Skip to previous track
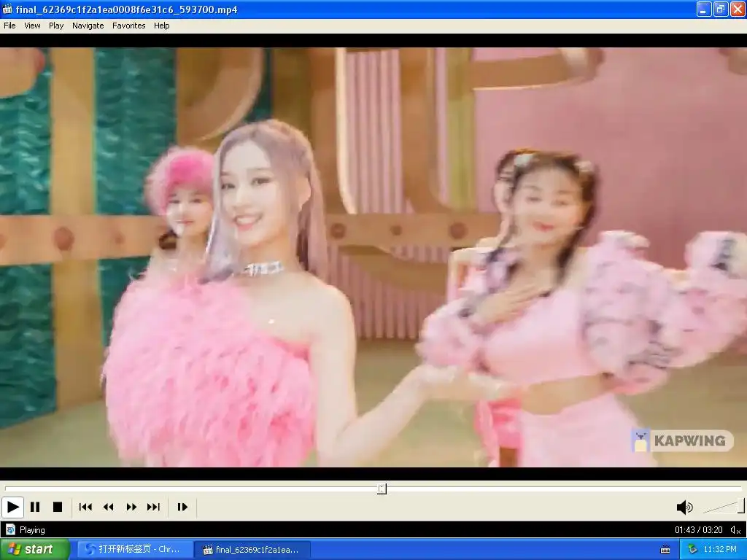Image resolution: width=747 pixels, height=560 pixels. click(86, 507)
